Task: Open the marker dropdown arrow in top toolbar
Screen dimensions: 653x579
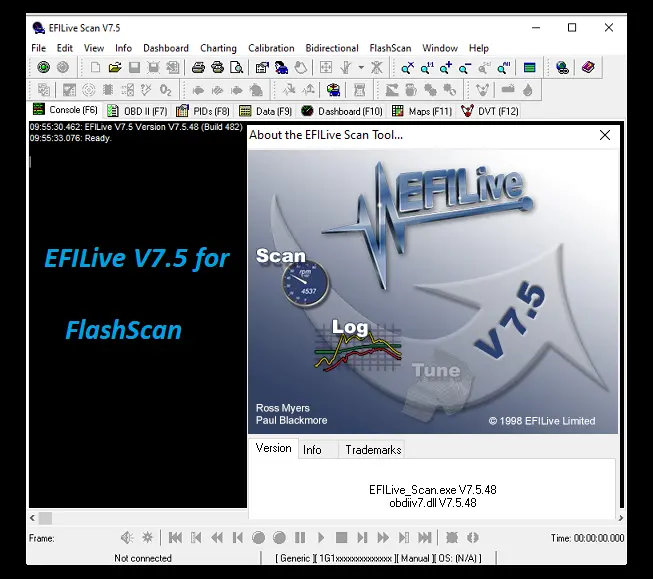Action: (x=361, y=67)
